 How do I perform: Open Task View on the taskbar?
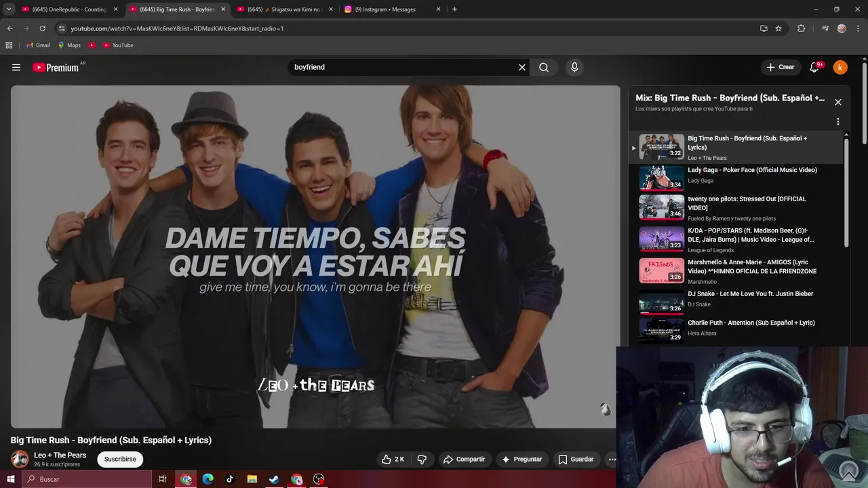(x=163, y=479)
